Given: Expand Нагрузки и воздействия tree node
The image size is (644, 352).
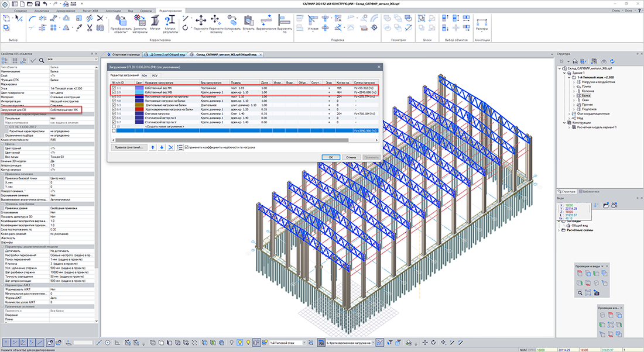Looking at the screenshot, I should point(574,82).
